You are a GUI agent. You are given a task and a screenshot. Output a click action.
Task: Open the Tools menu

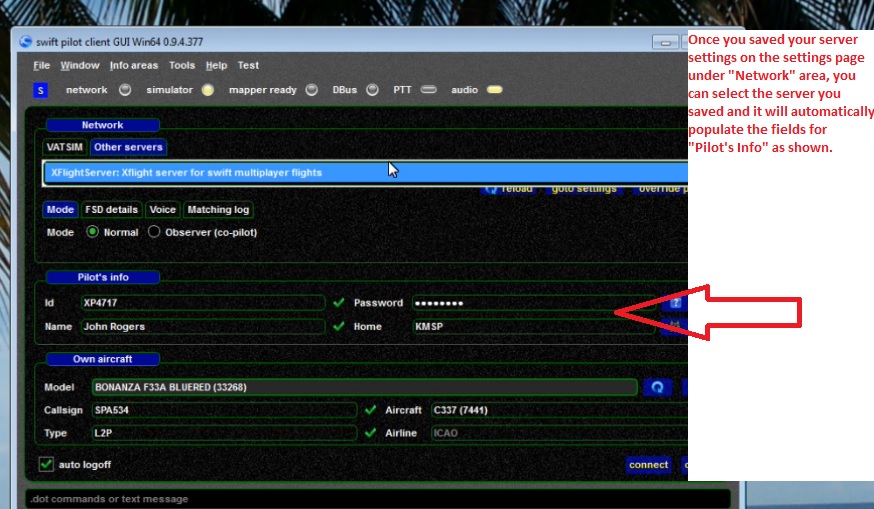[x=182, y=65]
